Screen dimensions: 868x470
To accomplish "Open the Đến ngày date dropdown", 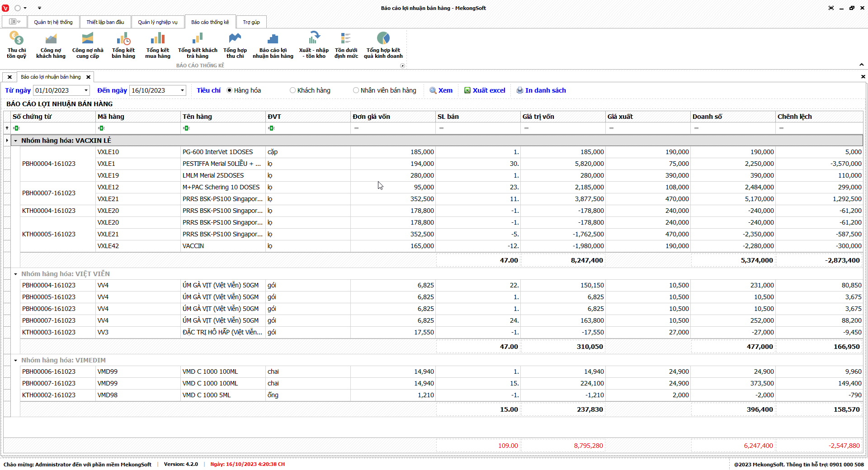I will 182,90.
